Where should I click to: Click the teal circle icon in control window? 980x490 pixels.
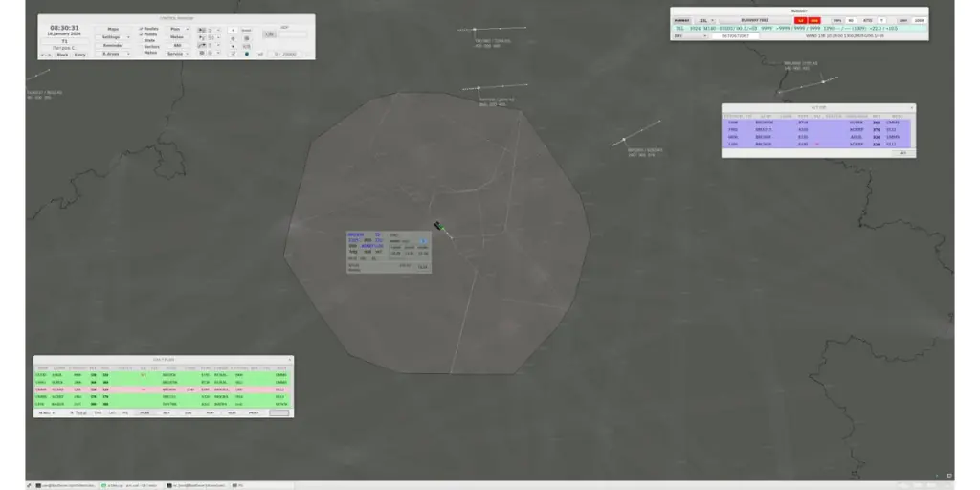[246, 54]
